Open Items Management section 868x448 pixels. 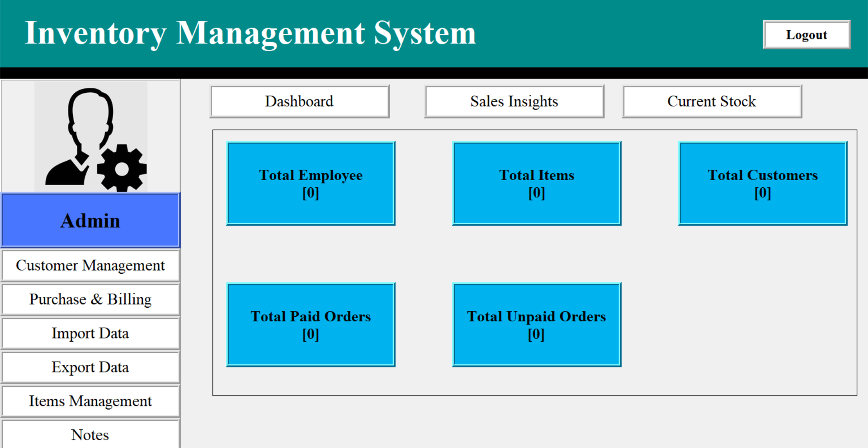coord(90,401)
